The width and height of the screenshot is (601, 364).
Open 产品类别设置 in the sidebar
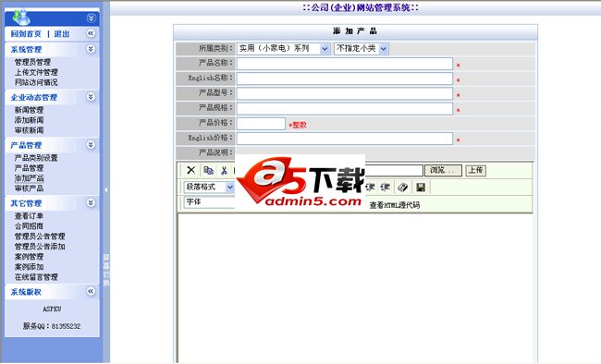pos(36,158)
